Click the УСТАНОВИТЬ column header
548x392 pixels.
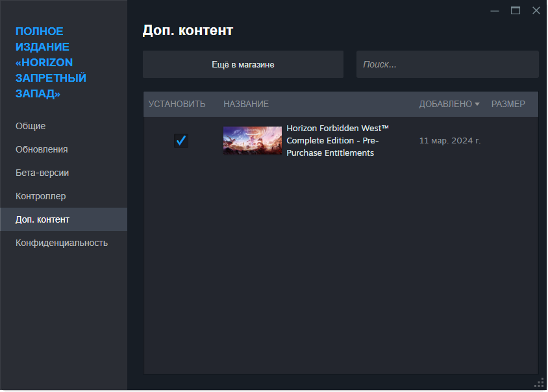177,104
